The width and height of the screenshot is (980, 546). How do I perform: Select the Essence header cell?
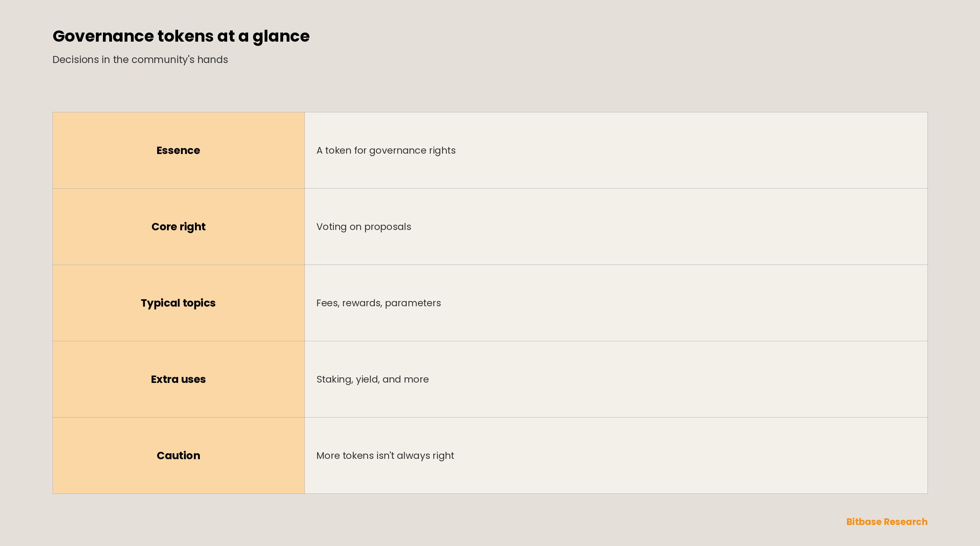tap(178, 150)
